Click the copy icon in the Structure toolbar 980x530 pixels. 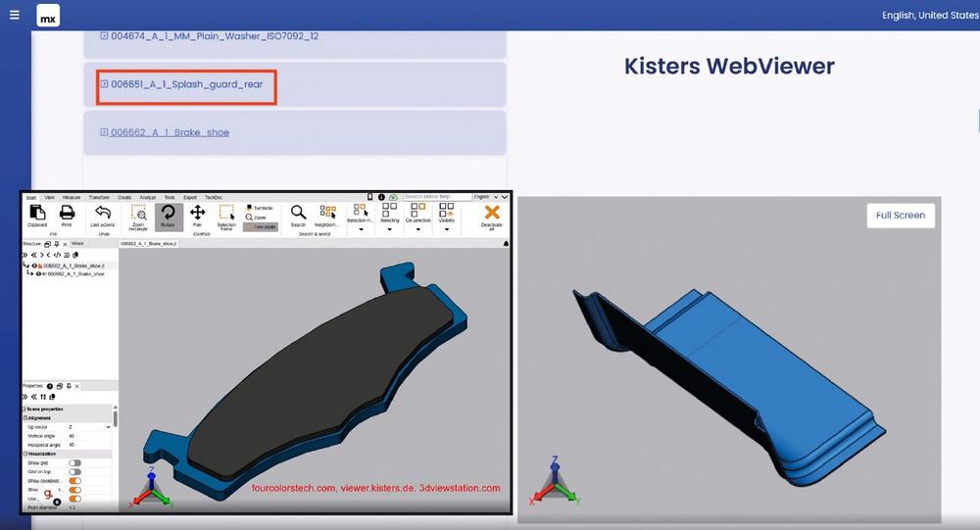pos(75,255)
